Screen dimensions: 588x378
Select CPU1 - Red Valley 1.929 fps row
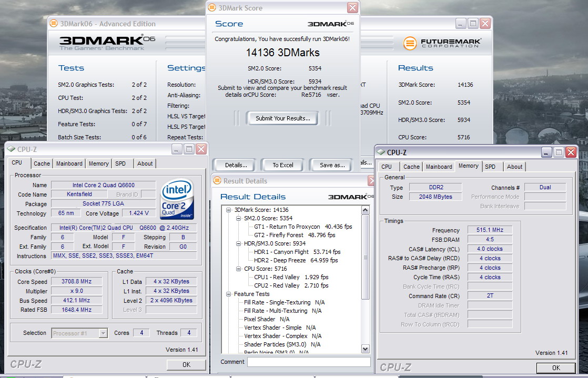291,277
